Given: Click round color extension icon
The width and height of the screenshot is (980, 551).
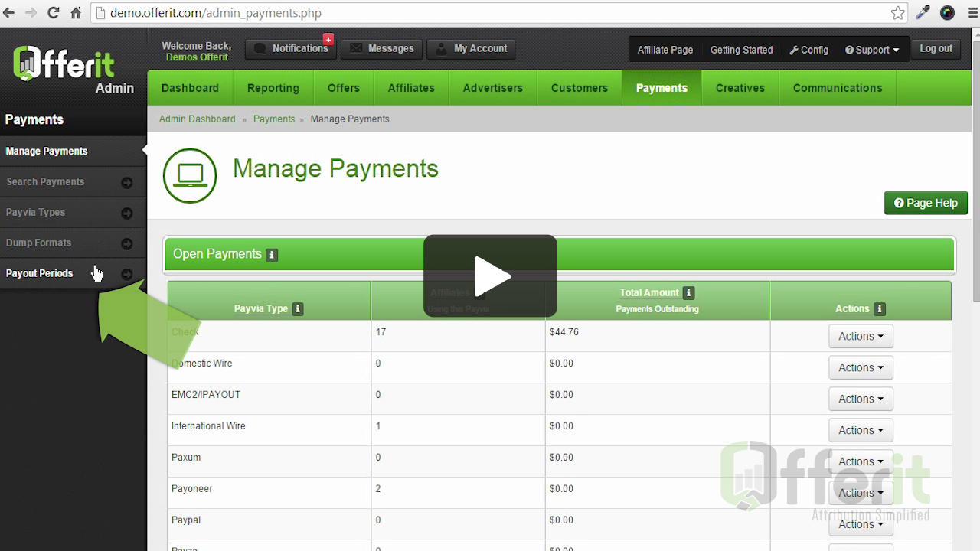Looking at the screenshot, I should [947, 12].
